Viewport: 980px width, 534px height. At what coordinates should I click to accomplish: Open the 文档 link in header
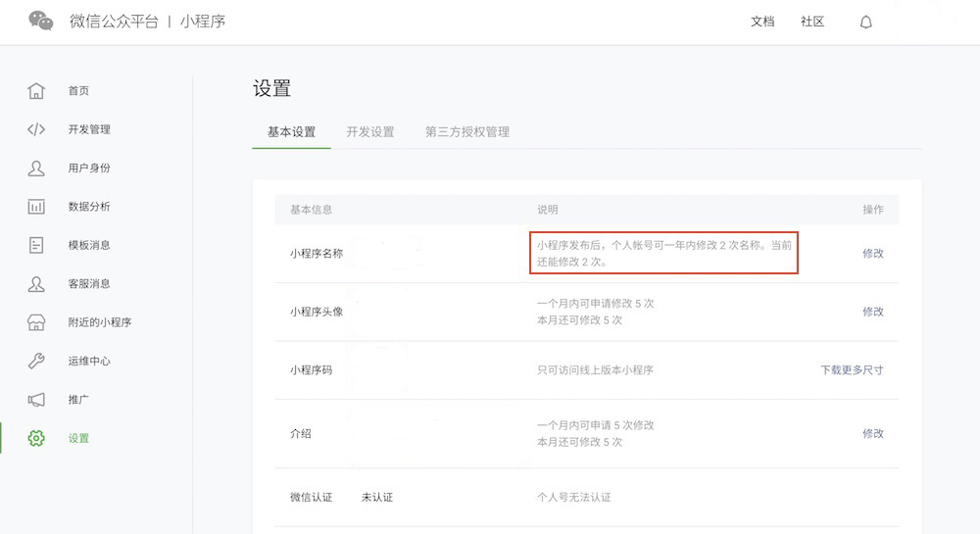pos(762,22)
